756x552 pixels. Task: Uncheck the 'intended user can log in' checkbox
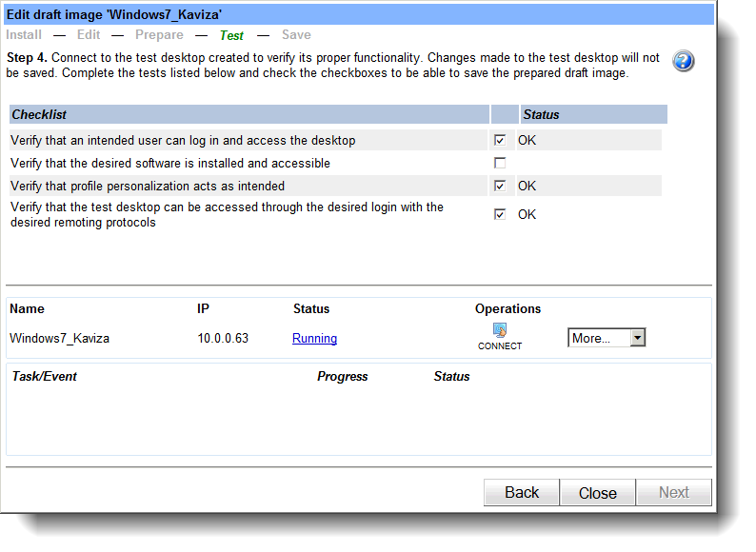click(x=500, y=140)
